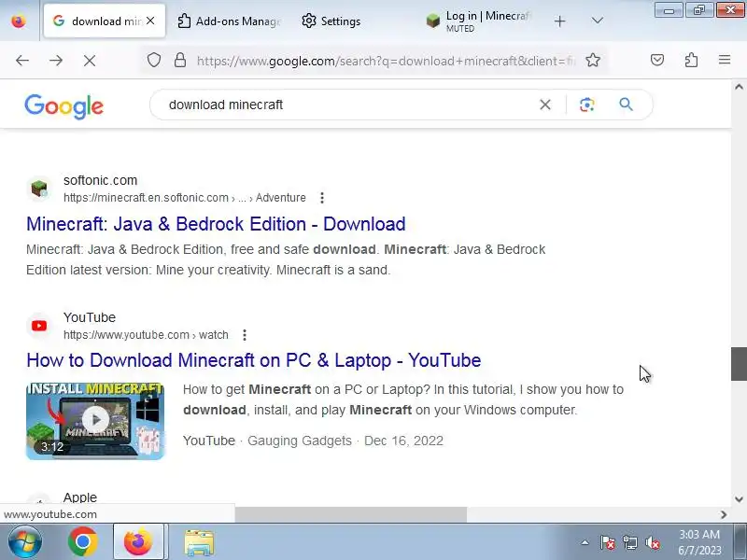Open Minecraft Java & Bedrock Edition Download link

coord(216,224)
